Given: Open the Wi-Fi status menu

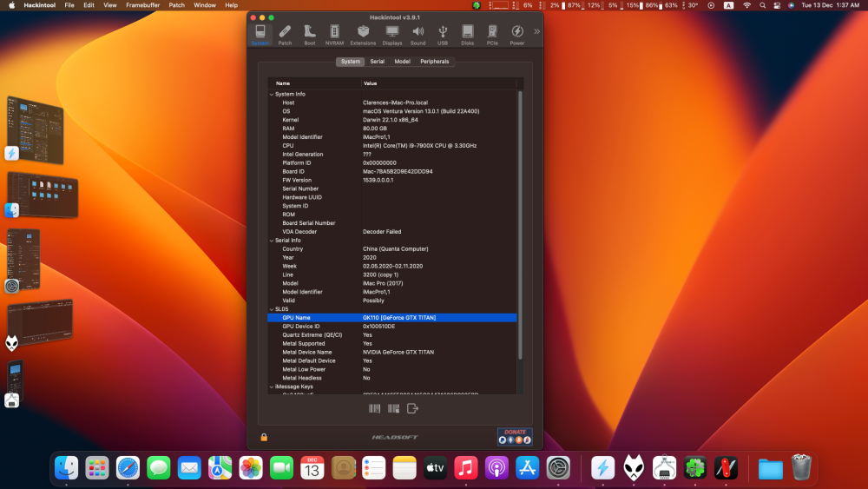Looking at the screenshot, I should [x=746, y=5].
